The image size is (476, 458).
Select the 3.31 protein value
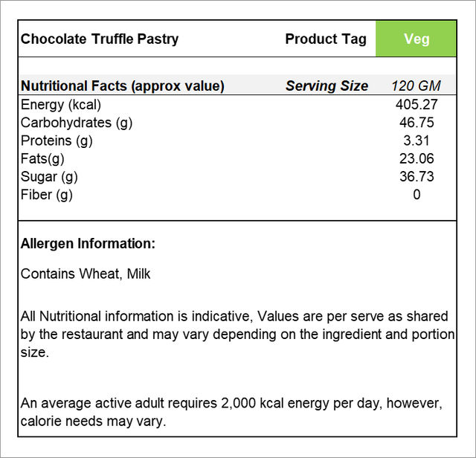pyautogui.click(x=416, y=141)
